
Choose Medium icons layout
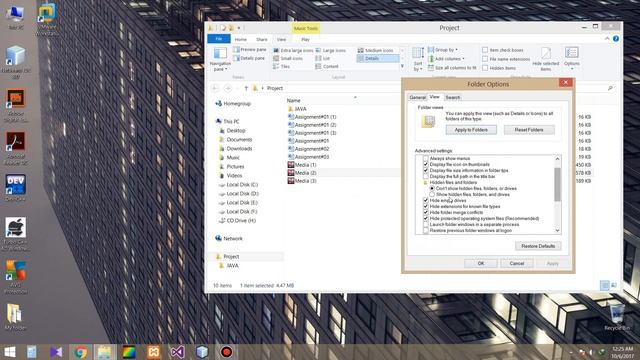(376, 50)
